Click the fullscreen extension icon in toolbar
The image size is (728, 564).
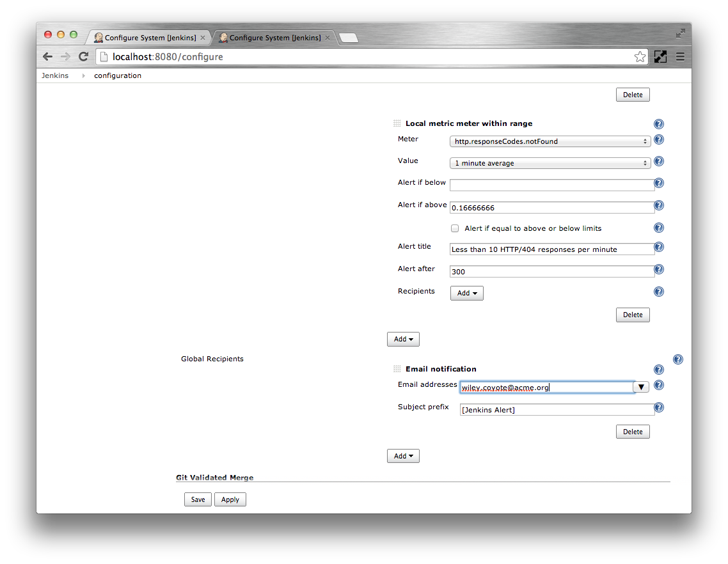click(x=660, y=57)
